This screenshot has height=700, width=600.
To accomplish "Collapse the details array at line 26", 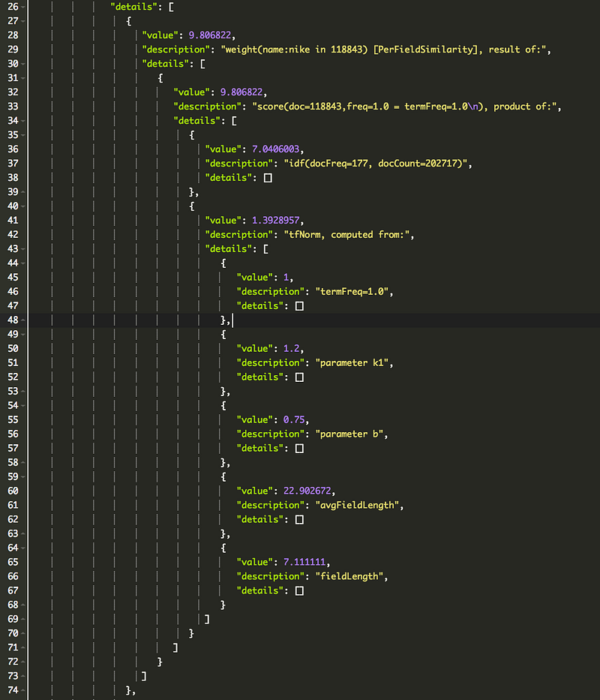I will [22, 8].
